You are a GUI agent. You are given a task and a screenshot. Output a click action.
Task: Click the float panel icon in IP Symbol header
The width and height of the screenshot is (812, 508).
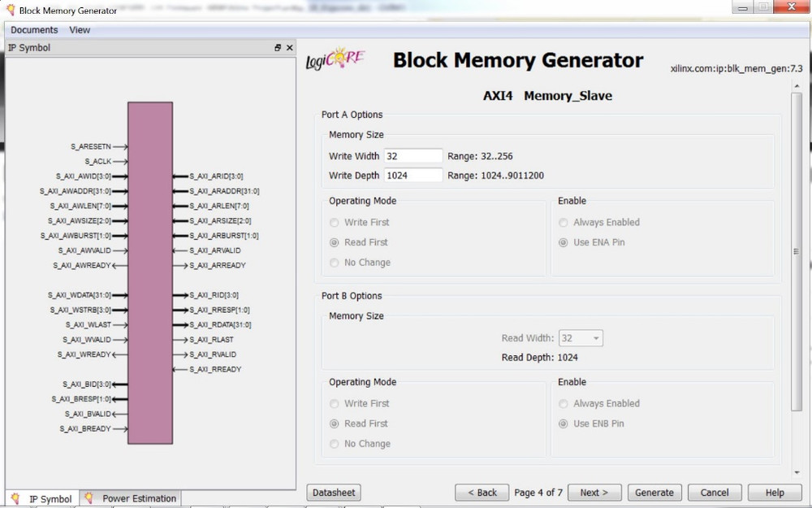click(x=278, y=48)
